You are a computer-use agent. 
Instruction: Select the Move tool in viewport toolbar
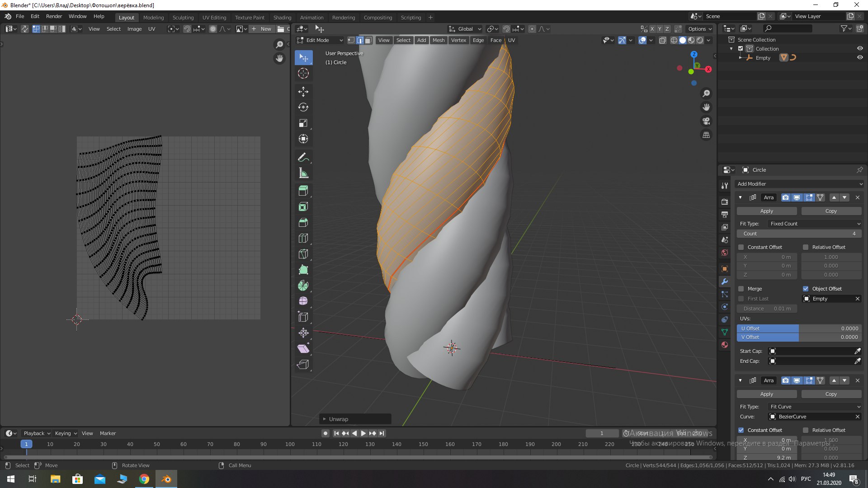[x=303, y=92]
